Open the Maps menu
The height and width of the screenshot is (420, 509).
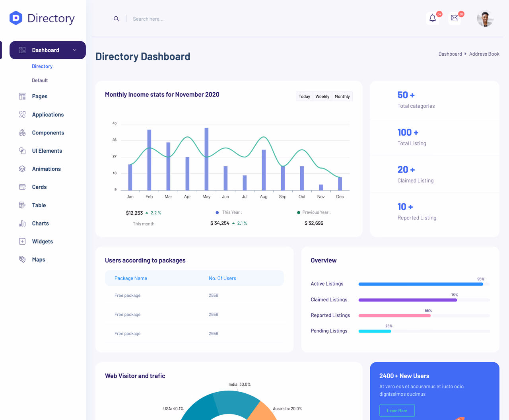39,259
